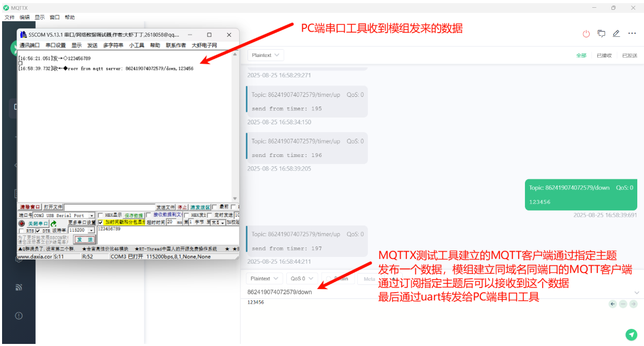Send the message with green send button

tap(631, 335)
